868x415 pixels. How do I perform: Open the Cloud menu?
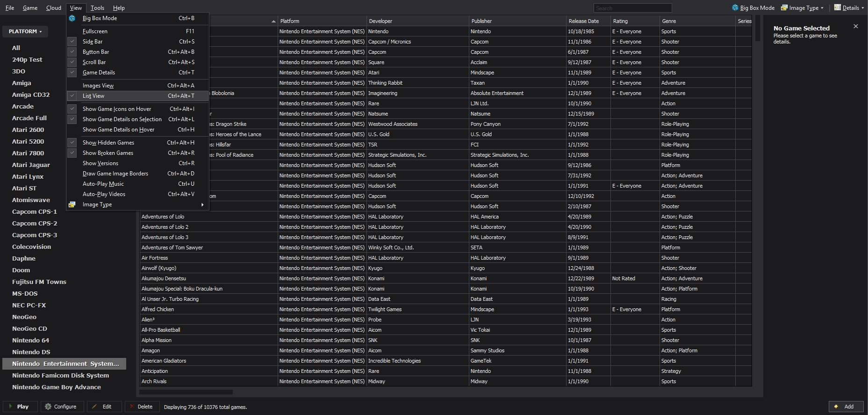pos(54,8)
